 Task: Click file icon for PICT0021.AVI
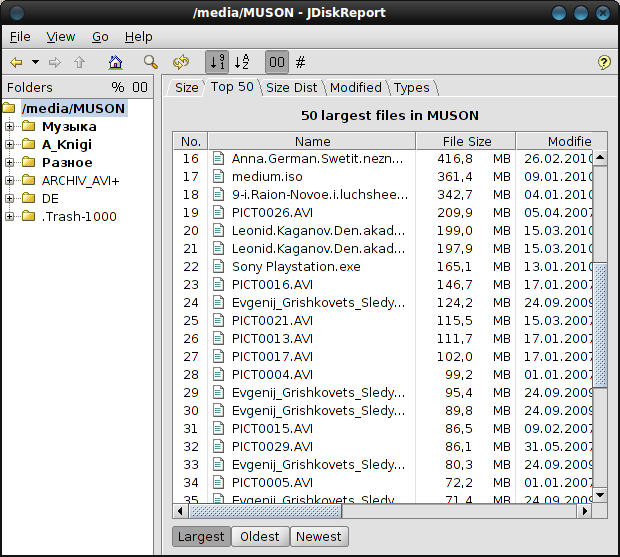[x=218, y=320]
